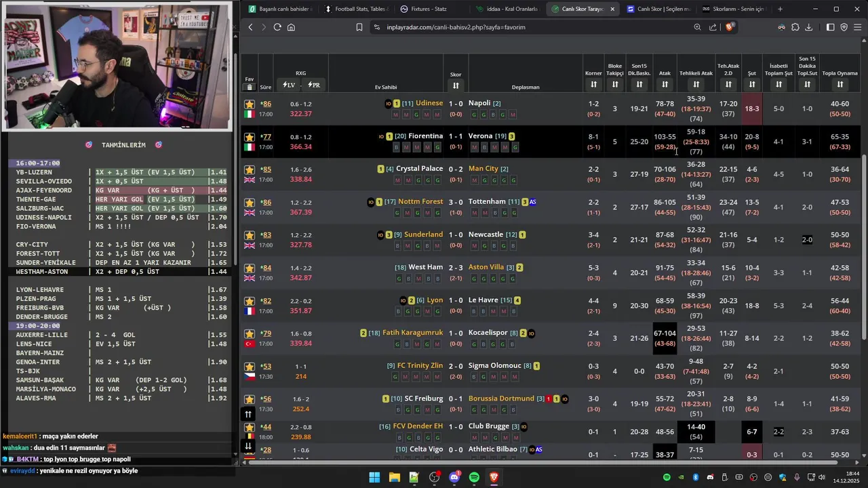Open Aston Villa team link
This screenshot has width=868, height=488.
486,267
